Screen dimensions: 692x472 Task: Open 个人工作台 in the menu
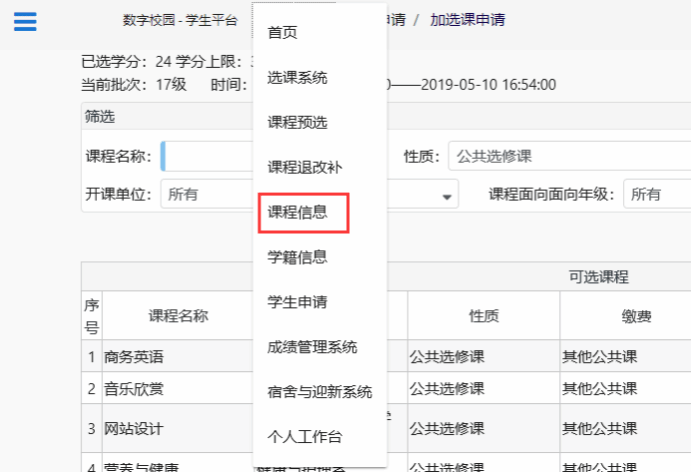point(304,437)
